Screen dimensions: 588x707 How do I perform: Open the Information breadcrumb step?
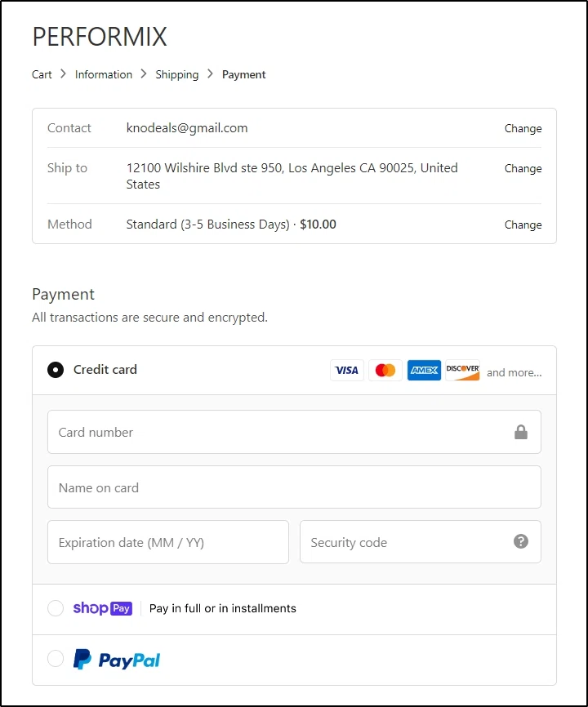[104, 74]
